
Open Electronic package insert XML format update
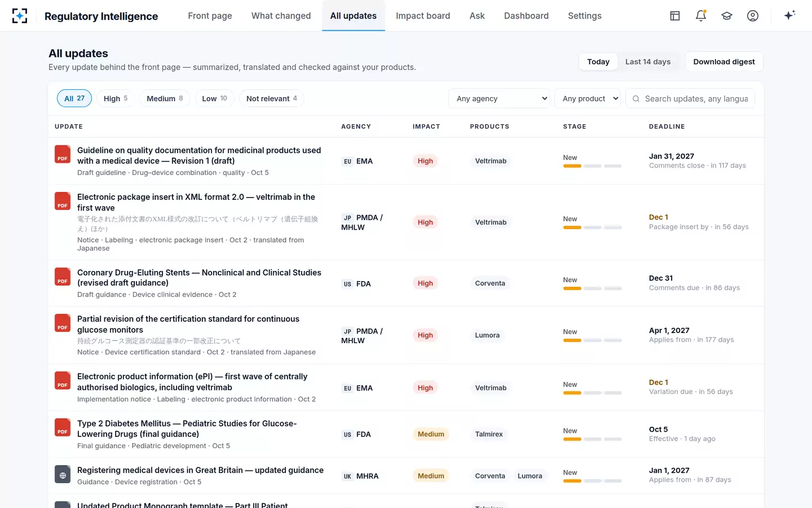coord(196,202)
